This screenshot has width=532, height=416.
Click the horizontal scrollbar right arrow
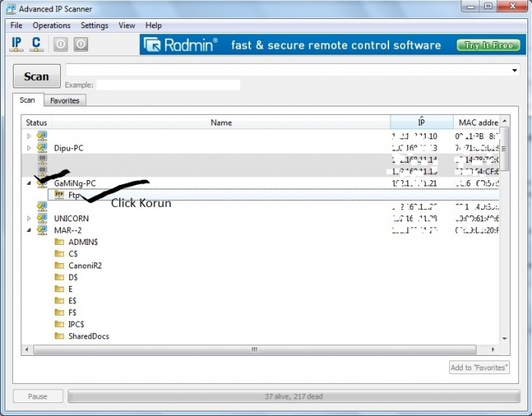point(493,349)
